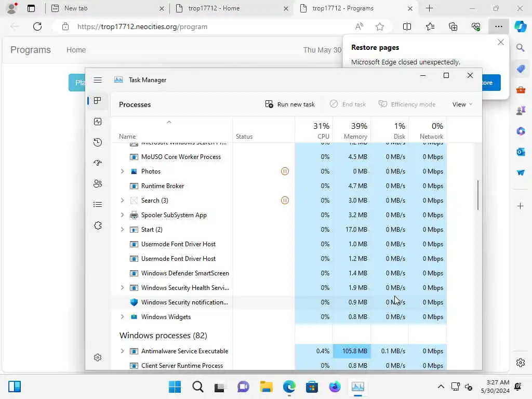The width and height of the screenshot is (532, 399).
Task: Open Browser essentials heart icon
Action: 476,26
